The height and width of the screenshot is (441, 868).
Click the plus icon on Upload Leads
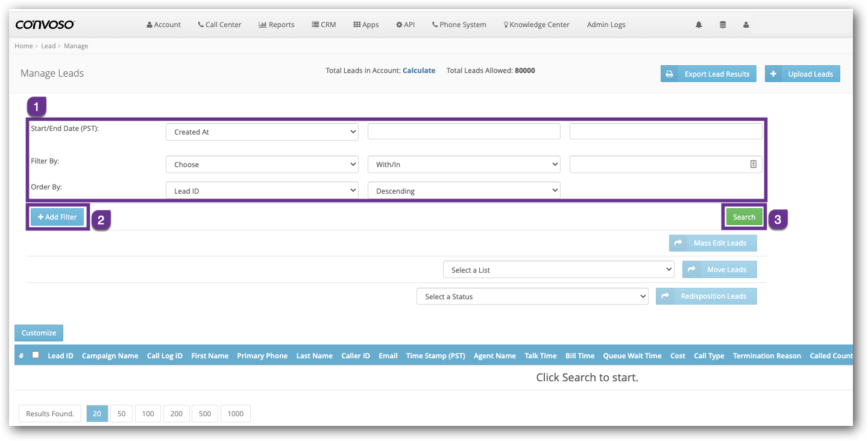coord(773,74)
